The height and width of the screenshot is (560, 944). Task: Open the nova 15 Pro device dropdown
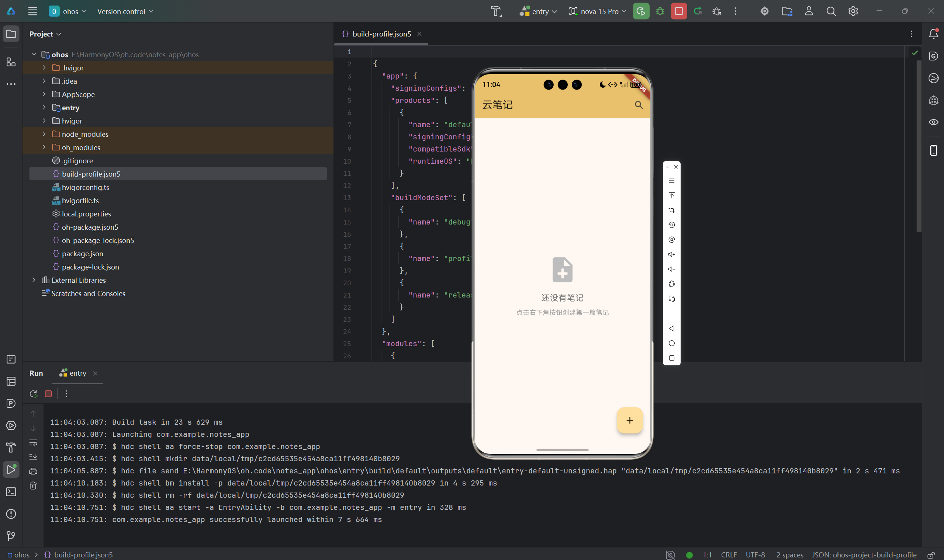click(x=597, y=11)
